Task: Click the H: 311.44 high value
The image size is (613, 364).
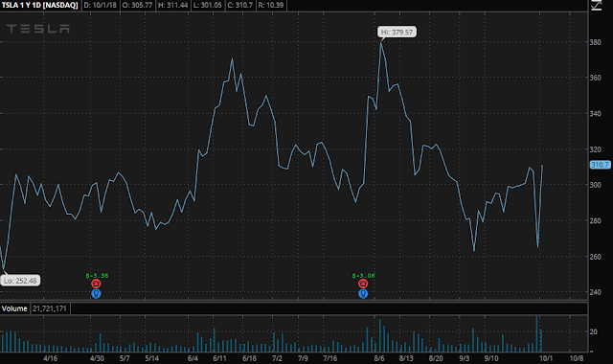Action: tap(172, 5)
